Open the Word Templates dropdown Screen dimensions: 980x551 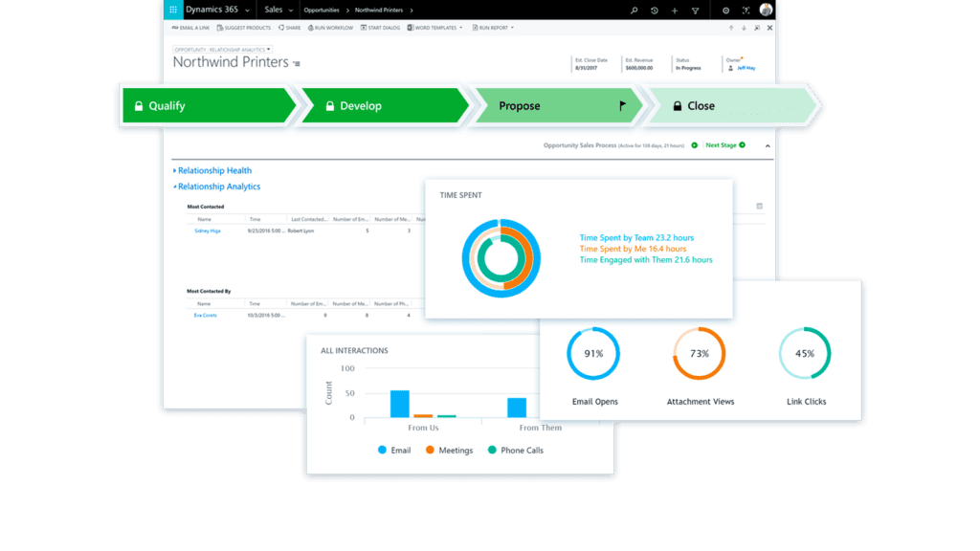point(435,28)
